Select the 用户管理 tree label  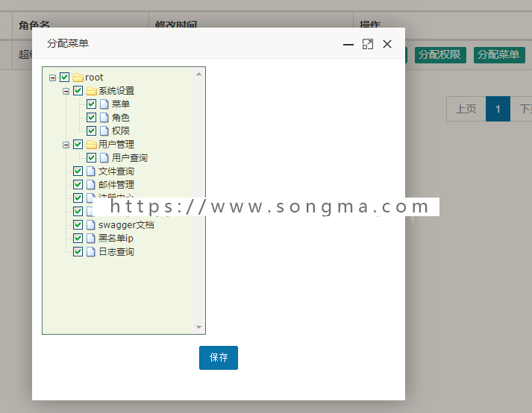(116, 145)
